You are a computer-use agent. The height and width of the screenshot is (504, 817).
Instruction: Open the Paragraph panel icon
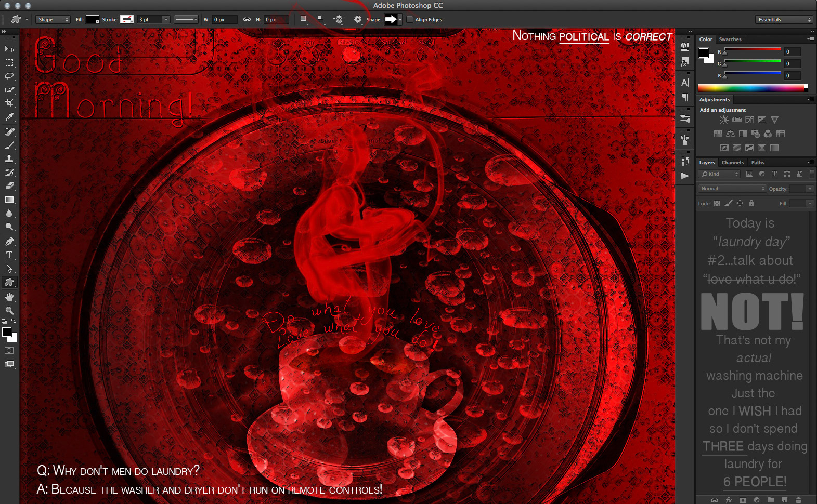(x=685, y=97)
